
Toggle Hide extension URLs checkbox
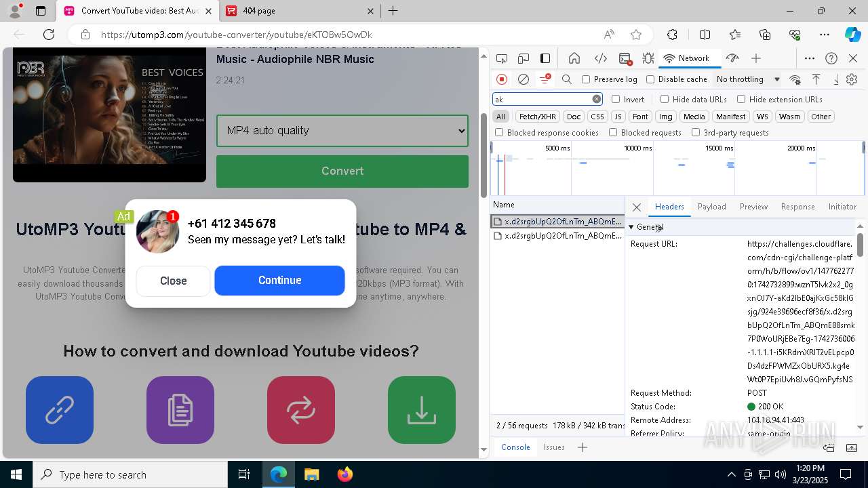(x=741, y=99)
